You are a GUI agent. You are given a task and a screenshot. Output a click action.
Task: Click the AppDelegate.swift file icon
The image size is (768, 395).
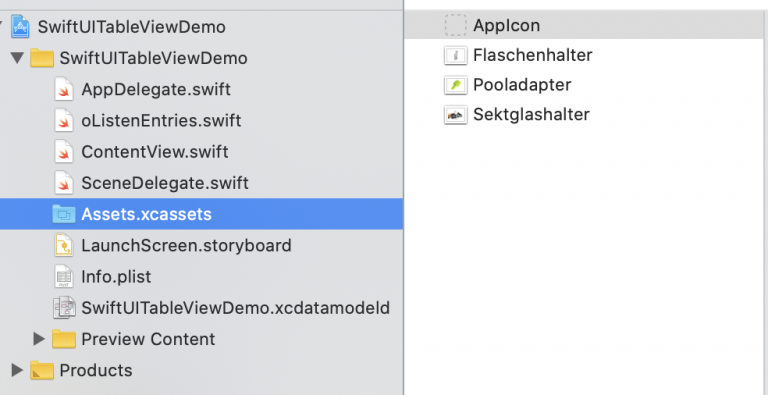click(64, 90)
